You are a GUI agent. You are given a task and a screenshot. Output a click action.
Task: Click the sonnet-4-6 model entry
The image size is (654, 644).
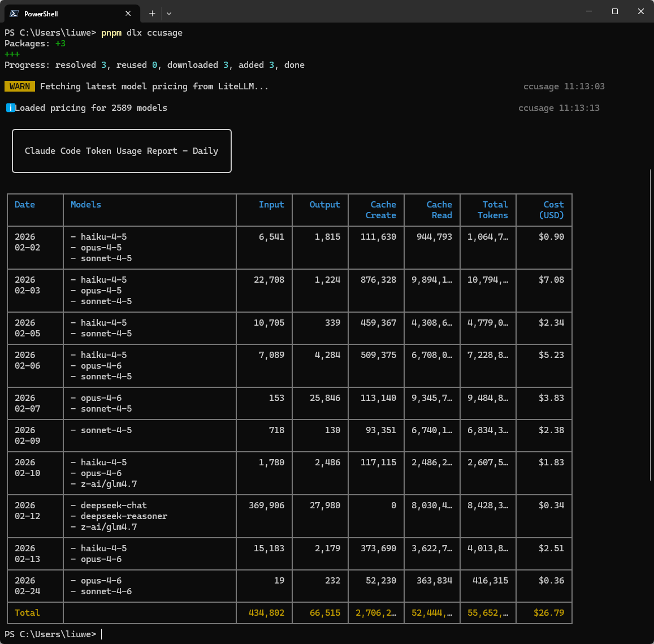[106, 591]
